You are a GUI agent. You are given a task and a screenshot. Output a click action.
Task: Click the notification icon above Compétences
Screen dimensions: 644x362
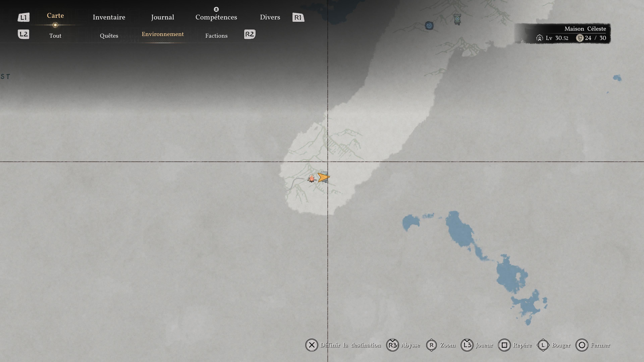pos(216,9)
